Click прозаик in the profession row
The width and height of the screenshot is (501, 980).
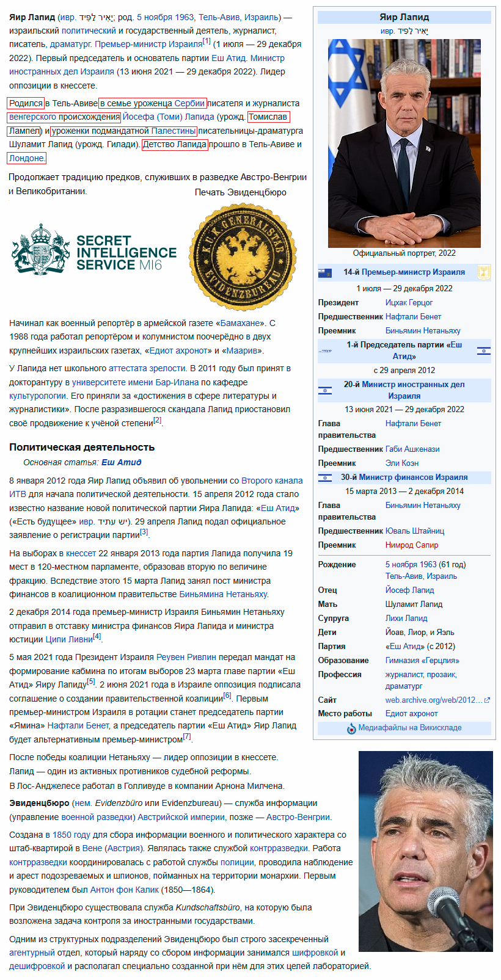click(441, 674)
